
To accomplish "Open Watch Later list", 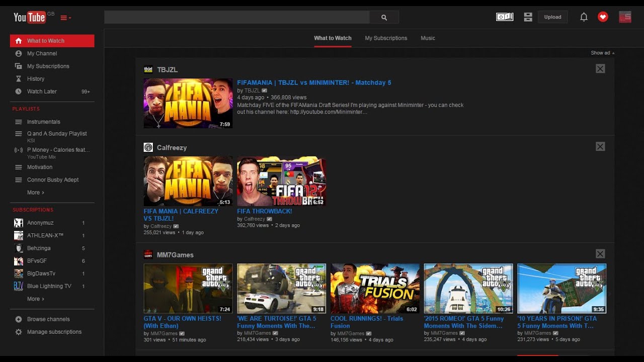I will pos(52,92).
